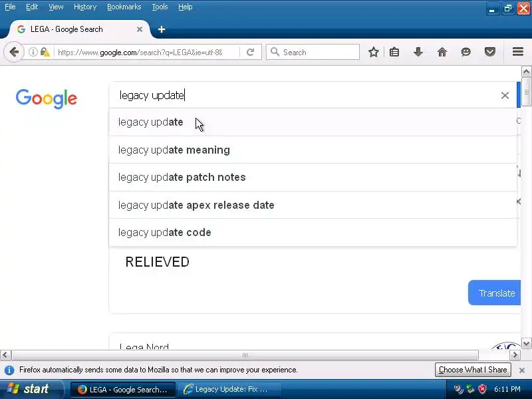Show your bookmarks list icon
The width and height of the screenshot is (532, 399).
pyautogui.click(x=394, y=53)
